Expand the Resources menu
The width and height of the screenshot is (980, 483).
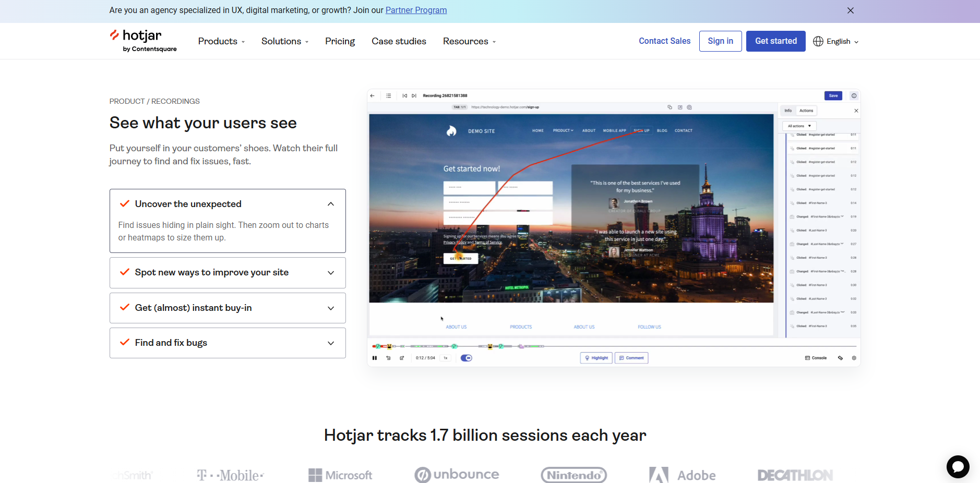469,41
